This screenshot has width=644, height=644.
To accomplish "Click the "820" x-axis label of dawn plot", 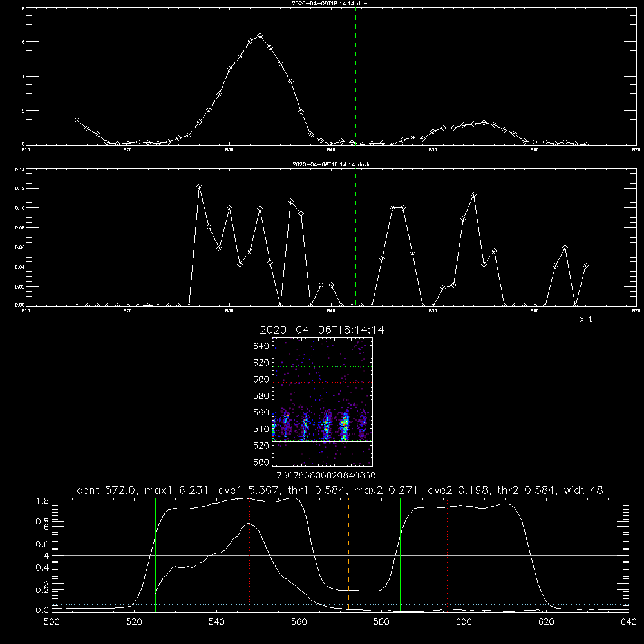I will pyautogui.click(x=128, y=150).
